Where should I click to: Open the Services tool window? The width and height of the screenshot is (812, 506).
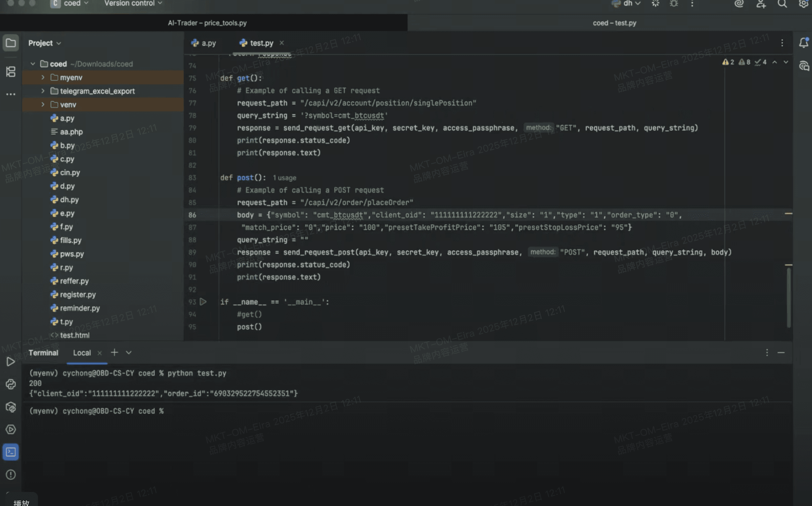(11, 429)
